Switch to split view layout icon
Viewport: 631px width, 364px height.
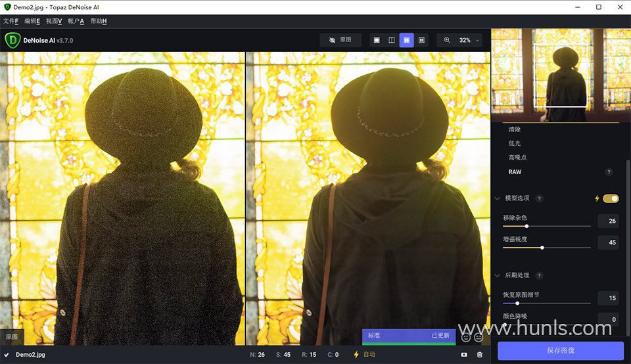point(392,40)
